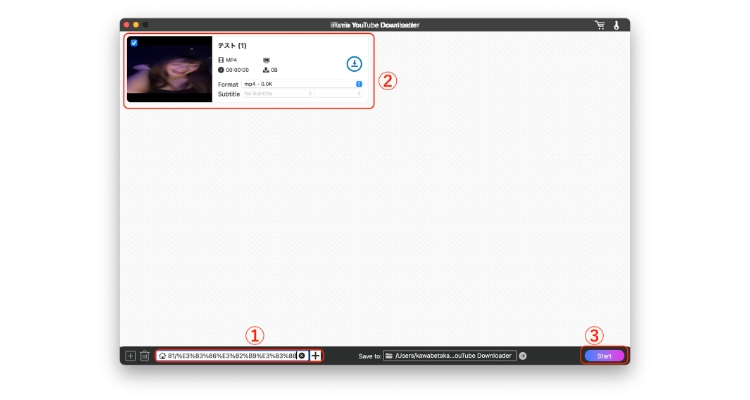This screenshot has width=750, height=400.
Task: Click the MP4 film icon in video info
Action: (x=221, y=60)
